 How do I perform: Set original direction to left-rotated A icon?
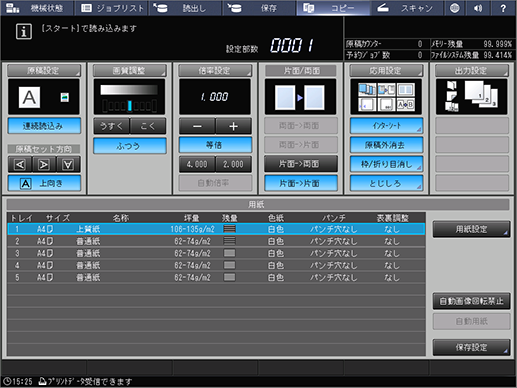pos(20,164)
